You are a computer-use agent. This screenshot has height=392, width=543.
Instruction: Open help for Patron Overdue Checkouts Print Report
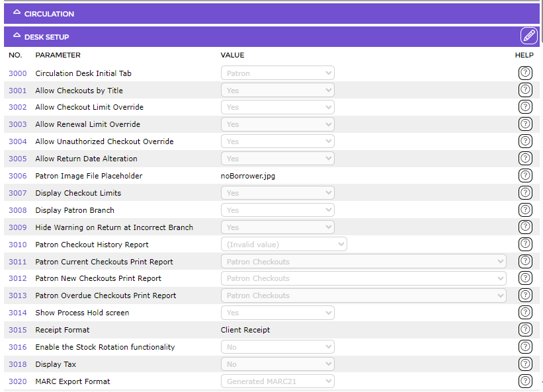tap(525, 295)
